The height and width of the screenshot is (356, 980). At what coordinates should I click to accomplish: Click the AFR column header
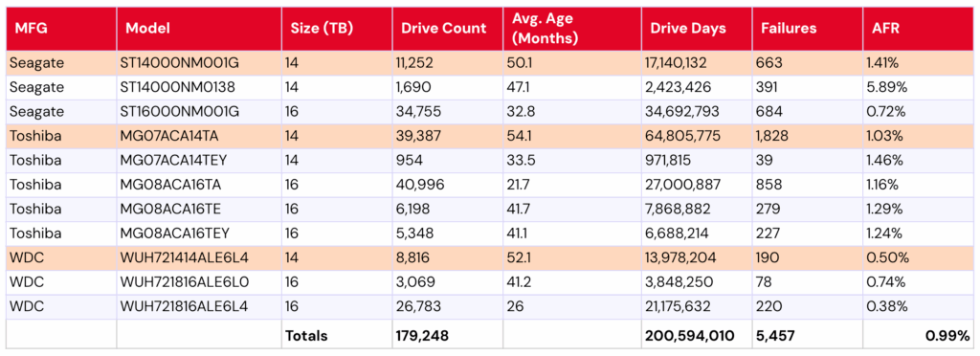[x=918, y=29]
